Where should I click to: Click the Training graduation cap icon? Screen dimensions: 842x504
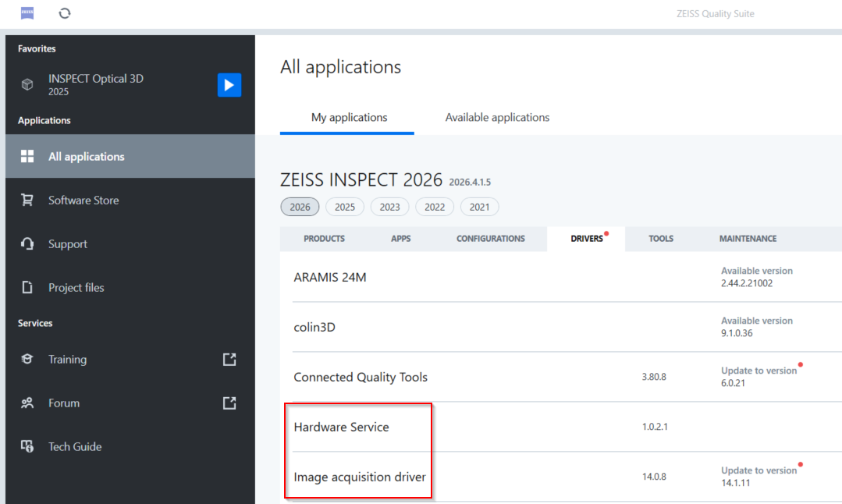(x=27, y=359)
